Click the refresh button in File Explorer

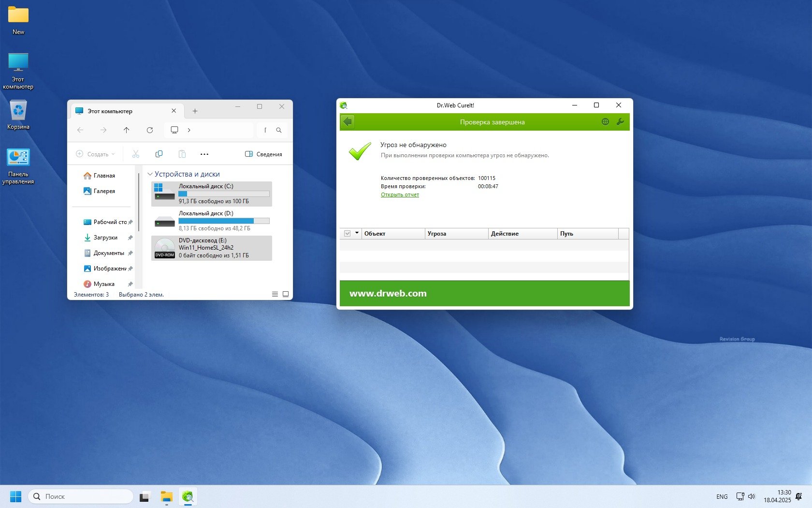[x=150, y=130]
